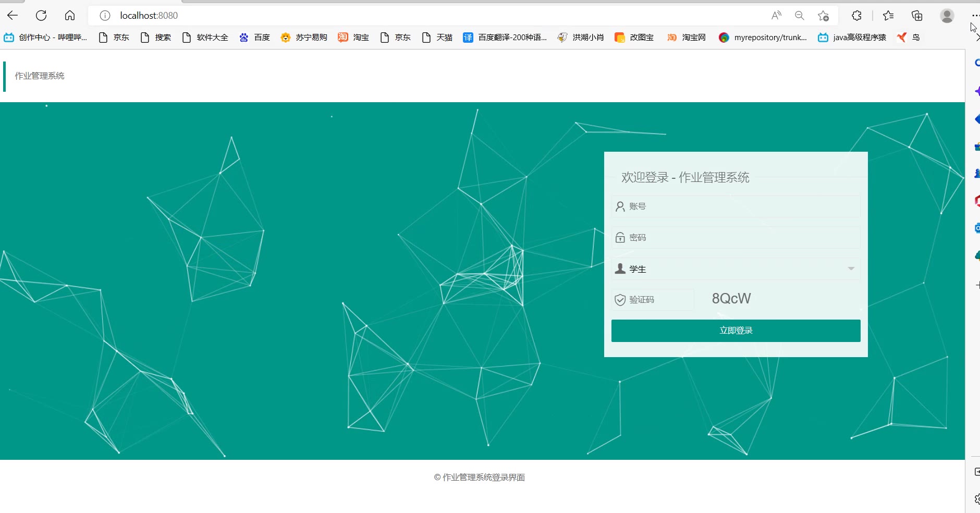This screenshot has height=513, width=980.
Task: Open the browser Extensions puzzle icon
Action: pyautogui.click(x=856, y=16)
